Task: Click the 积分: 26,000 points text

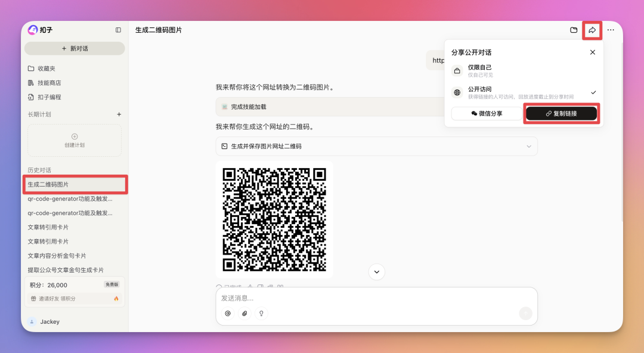Action: [48, 285]
